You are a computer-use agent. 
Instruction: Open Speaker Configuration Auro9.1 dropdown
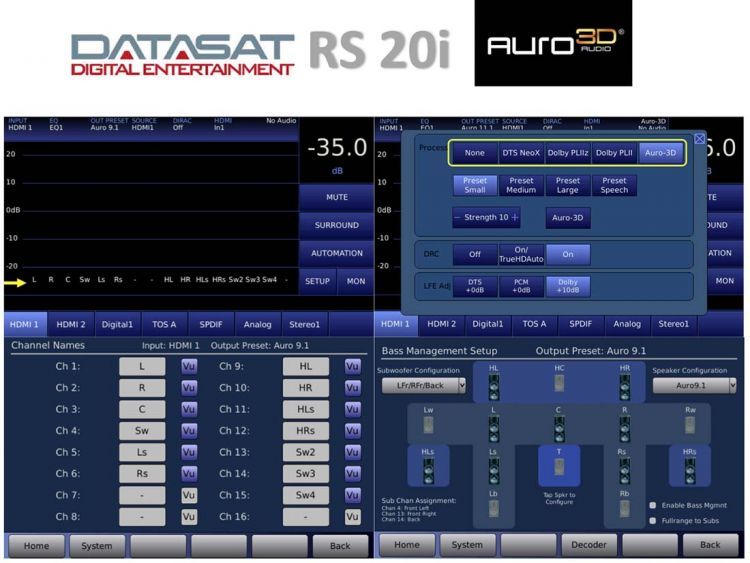[695, 386]
